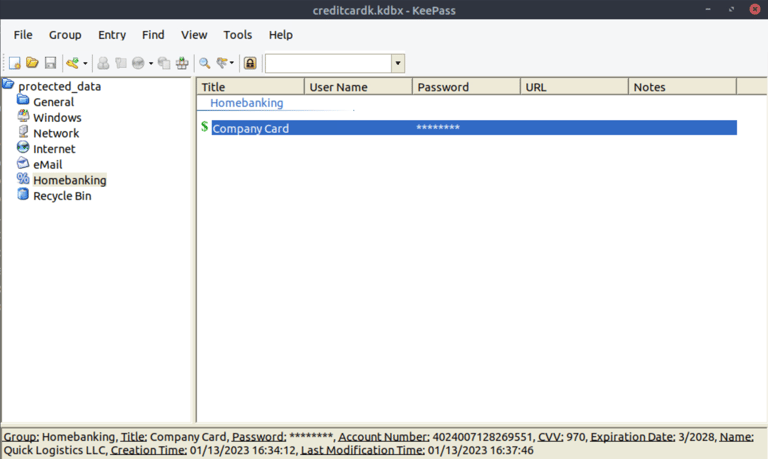Click the Save database floppy icon
The image size is (768, 459).
click(50, 63)
